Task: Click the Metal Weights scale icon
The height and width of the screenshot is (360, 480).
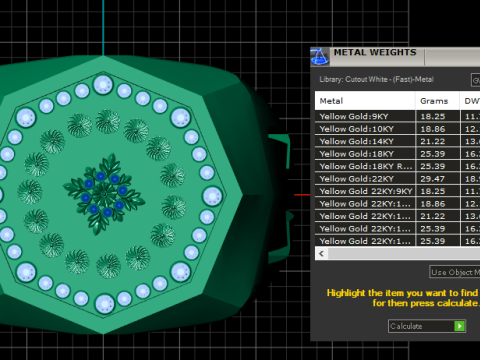Action: 320,57
